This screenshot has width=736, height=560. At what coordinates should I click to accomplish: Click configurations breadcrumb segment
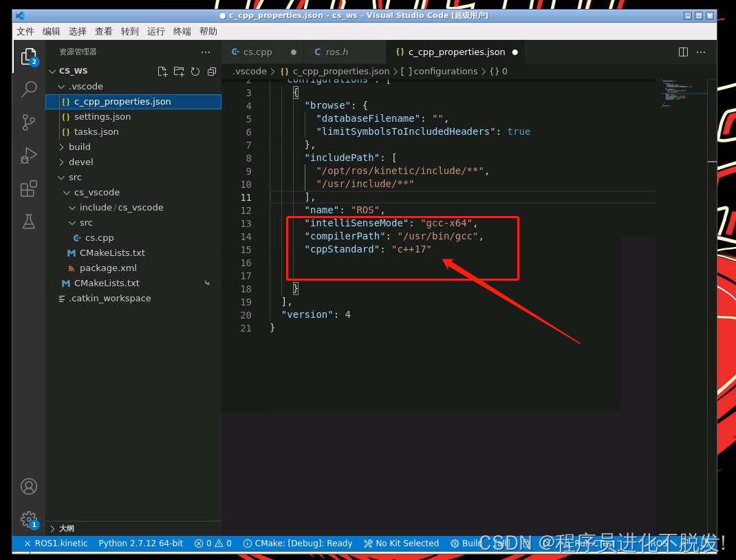(x=440, y=72)
